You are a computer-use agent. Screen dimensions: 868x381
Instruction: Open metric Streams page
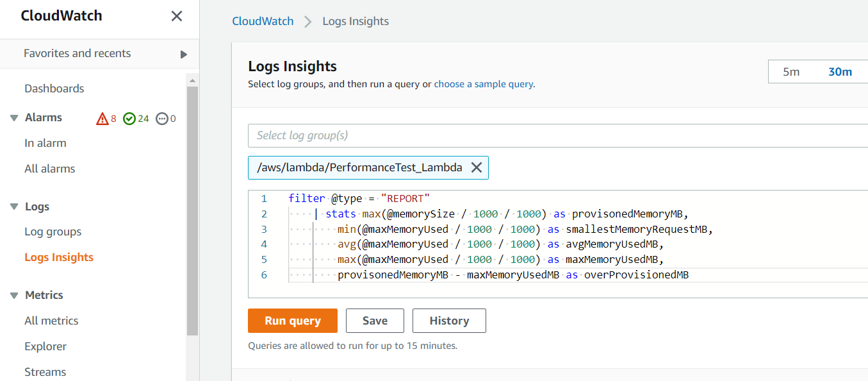click(45, 372)
